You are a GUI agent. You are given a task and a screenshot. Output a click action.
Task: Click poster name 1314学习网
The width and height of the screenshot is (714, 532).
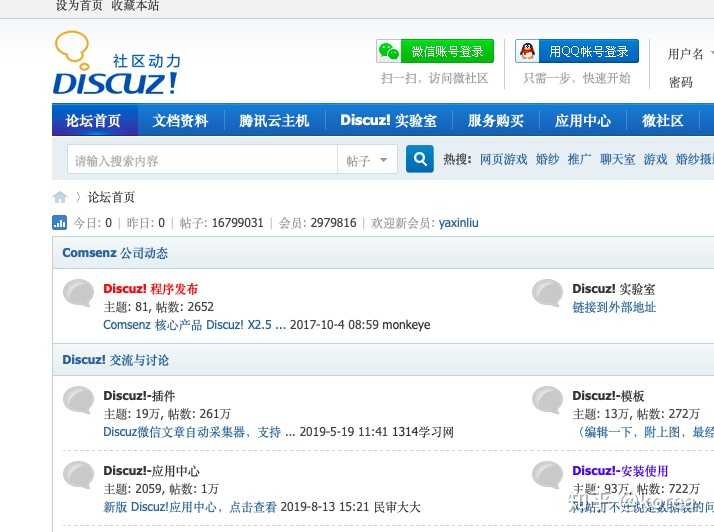(x=423, y=432)
